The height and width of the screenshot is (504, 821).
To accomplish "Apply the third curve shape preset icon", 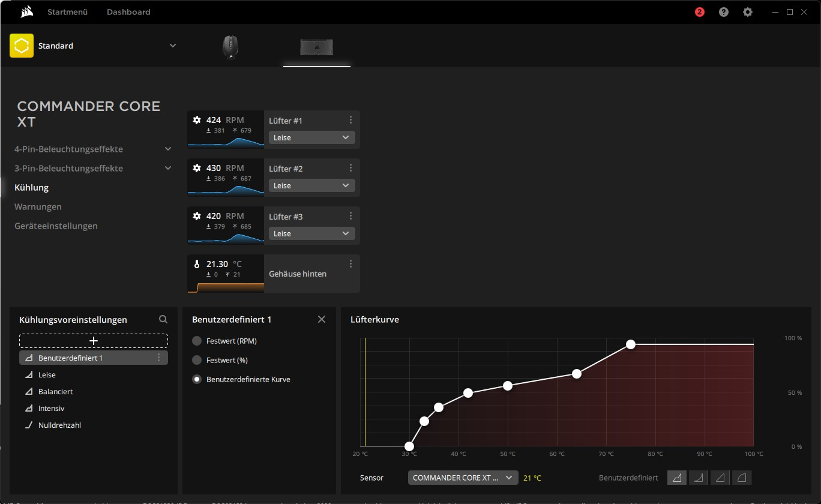I will pyautogui.click(x=720, y=478).
